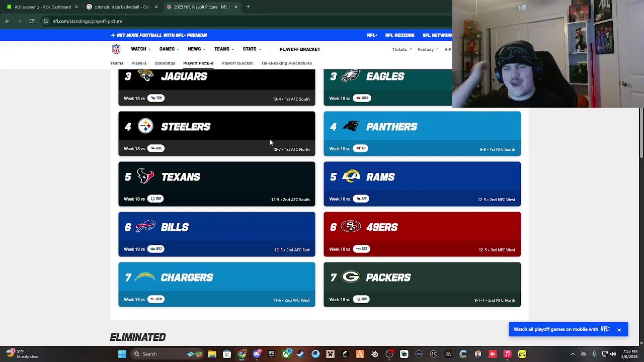Screen dimensions: 644x362
Task: Click the TB opponent badge on Panthers card
Action: pyautogui.click(x=361, y=148)
